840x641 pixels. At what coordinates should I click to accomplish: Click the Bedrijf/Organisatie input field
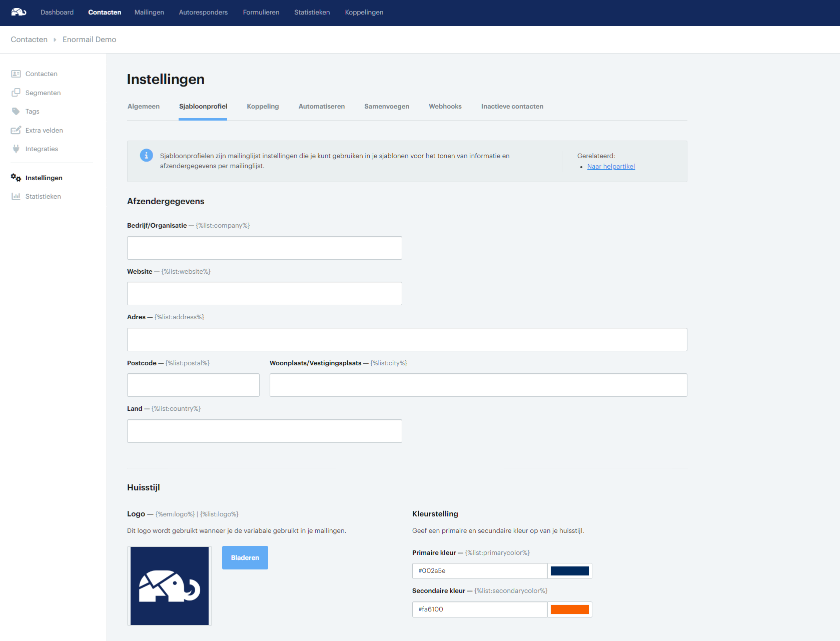[x=265, y=248]
